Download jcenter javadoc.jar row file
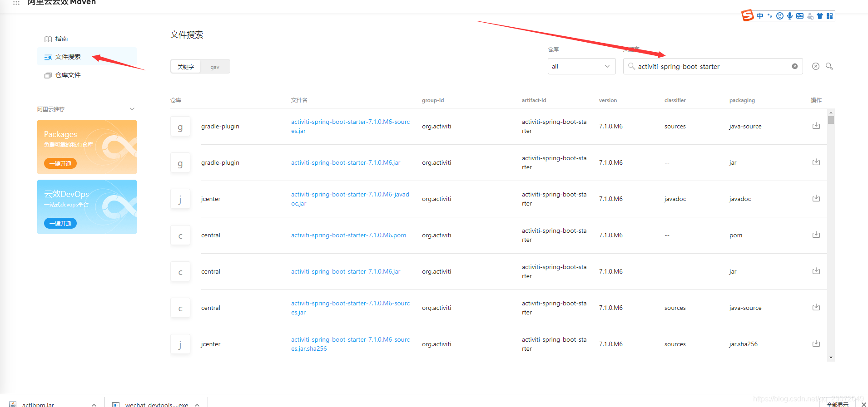The height and width of the screenshot is (407, 868). (816, 198)
